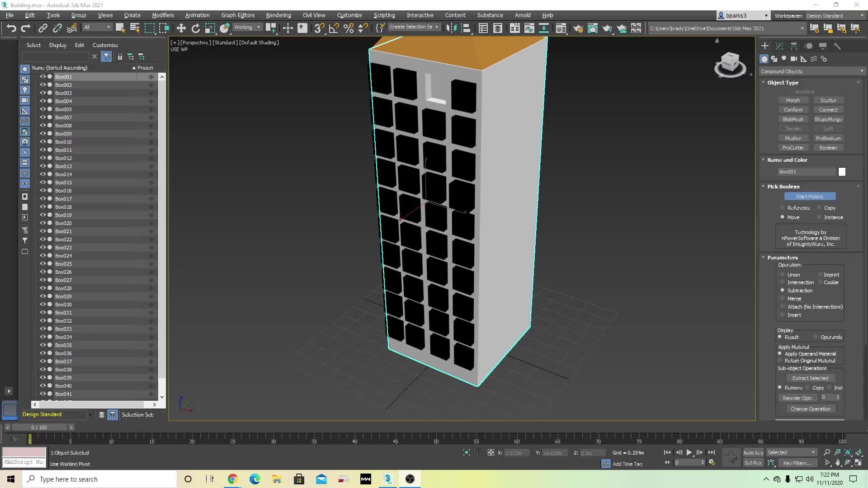Select the Move tool in toolbar
The width and height of the screenshot is (868, 488).
coord(181,28)
